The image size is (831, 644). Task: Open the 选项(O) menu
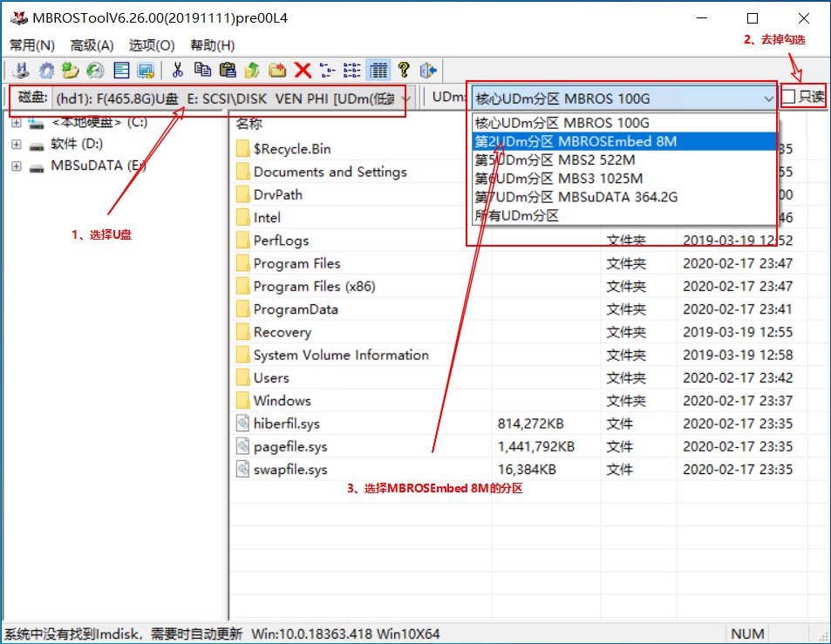click(x=152, y=45)
